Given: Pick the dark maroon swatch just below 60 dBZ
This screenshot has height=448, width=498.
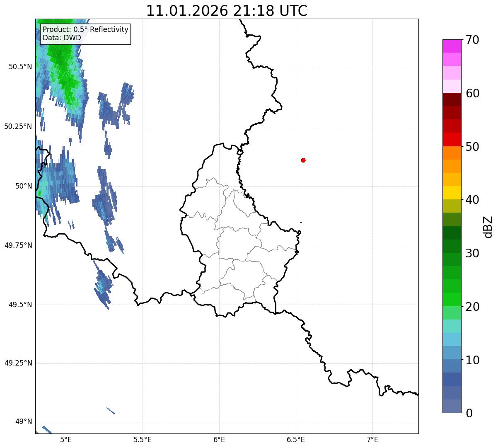Looking at the screenshot, I should tap(452, 99).
